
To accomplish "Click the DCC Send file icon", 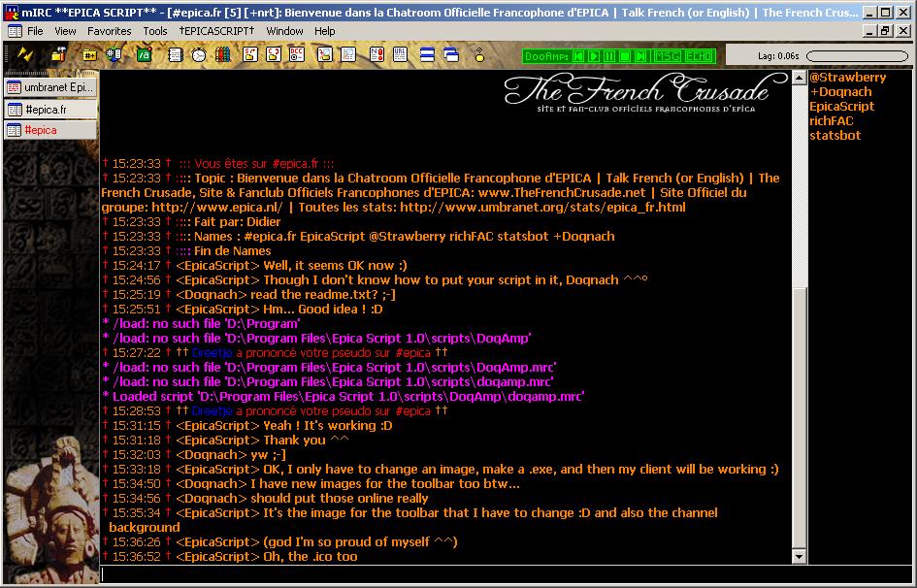I will pos(250,55).
